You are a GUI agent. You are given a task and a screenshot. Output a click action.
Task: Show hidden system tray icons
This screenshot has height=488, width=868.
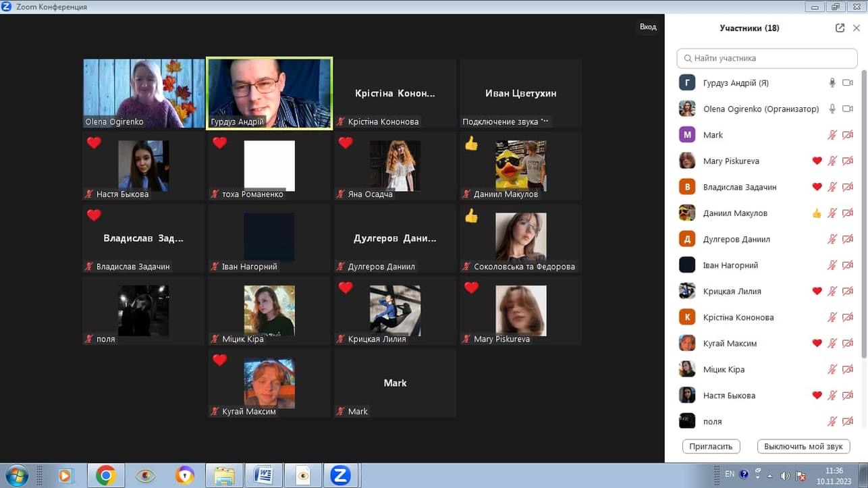[769, 475]
